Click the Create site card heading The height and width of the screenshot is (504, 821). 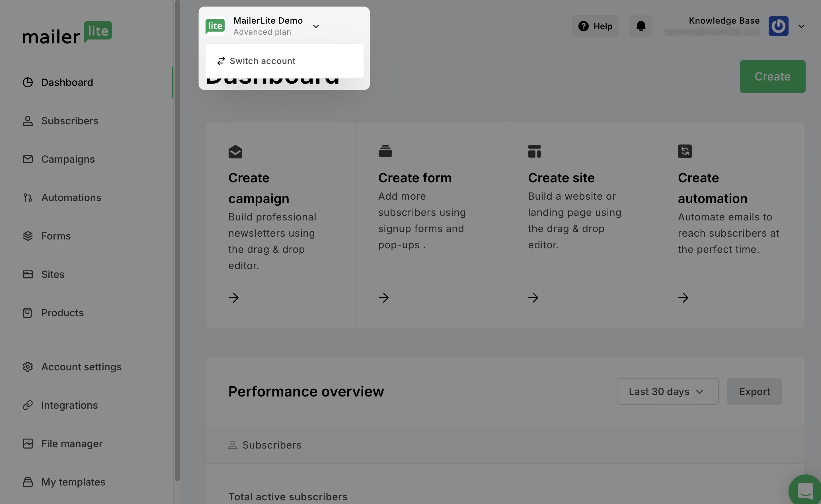[561, 178]
